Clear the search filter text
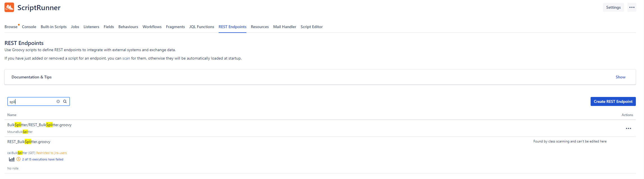 coord(58,101)
